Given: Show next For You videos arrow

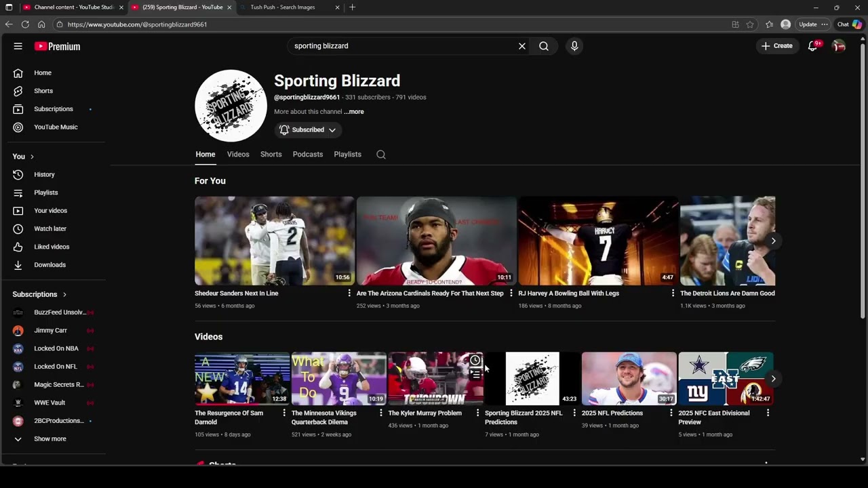Looking at the screenshot, I should [x=773, y=241].
